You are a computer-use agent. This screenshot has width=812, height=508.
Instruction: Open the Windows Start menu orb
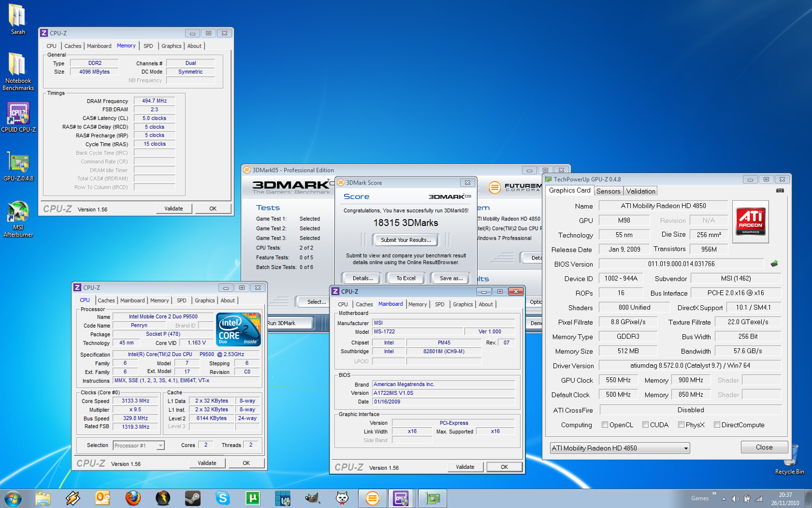(x=13, y=498)
